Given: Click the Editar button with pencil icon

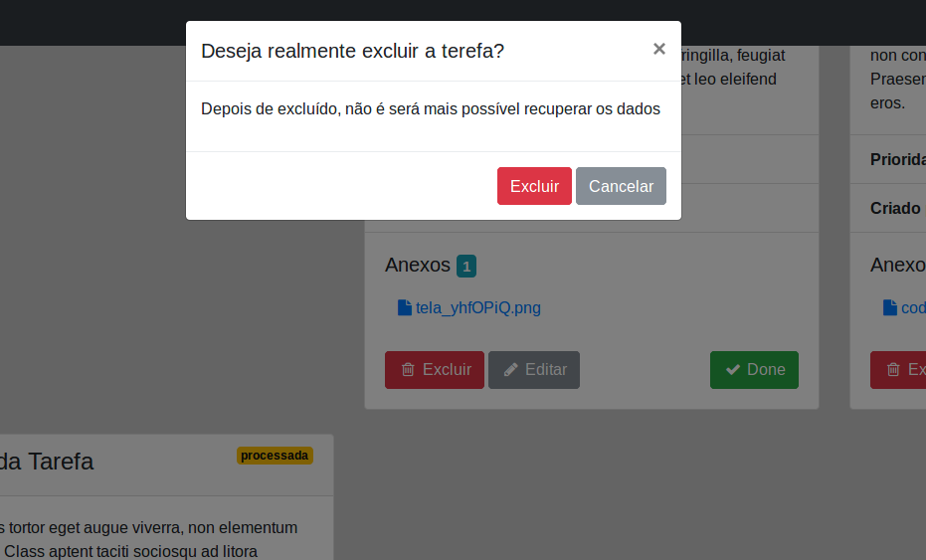Looking at the screenshot, I should pos(534,370).
